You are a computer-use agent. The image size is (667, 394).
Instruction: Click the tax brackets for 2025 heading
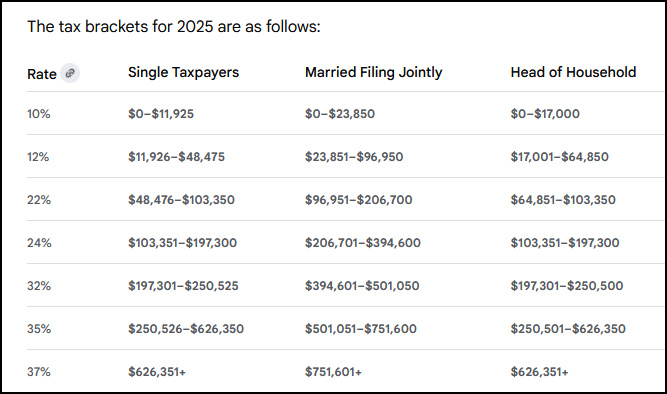point(174,26)
